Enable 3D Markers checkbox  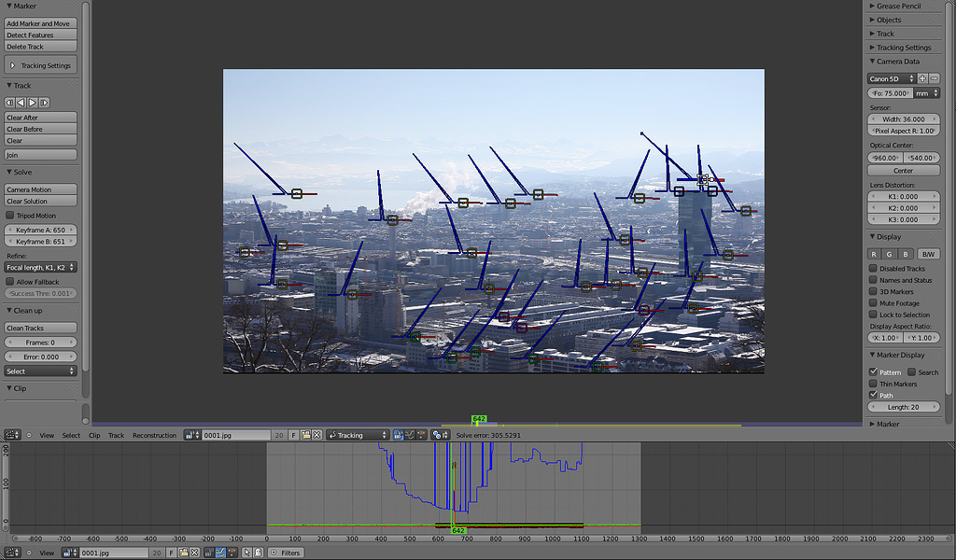[873, 291]
